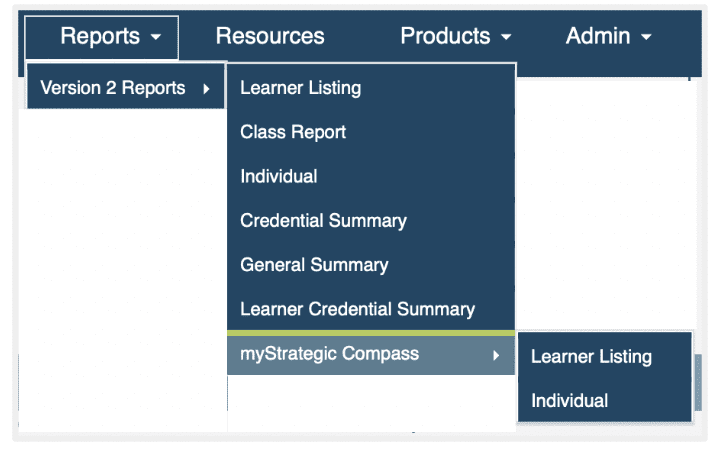Click the Products dropdown caret icon
The width and height of the screenshot is (722, 454).
(506, 38)
